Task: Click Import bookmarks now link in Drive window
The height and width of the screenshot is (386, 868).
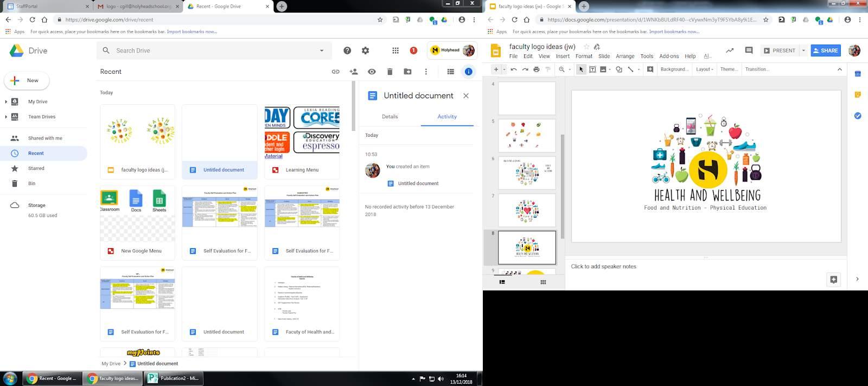Action: 192,31
